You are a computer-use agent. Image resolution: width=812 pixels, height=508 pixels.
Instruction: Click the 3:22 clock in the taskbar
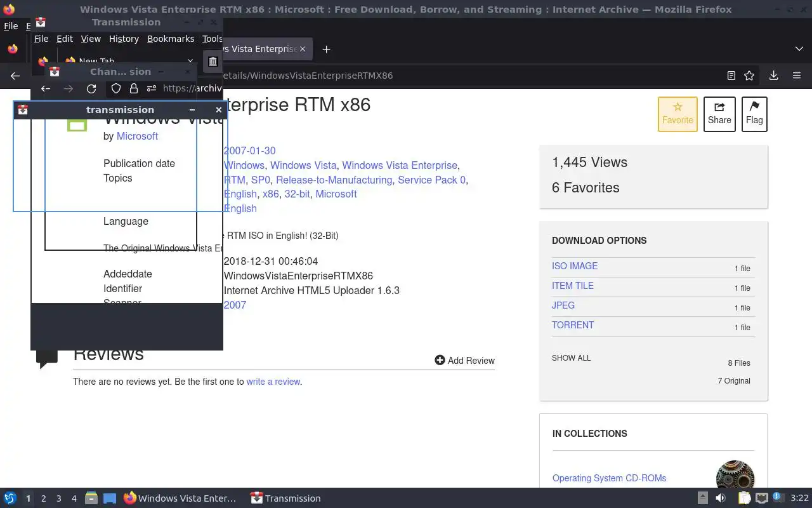click(799, 498)
